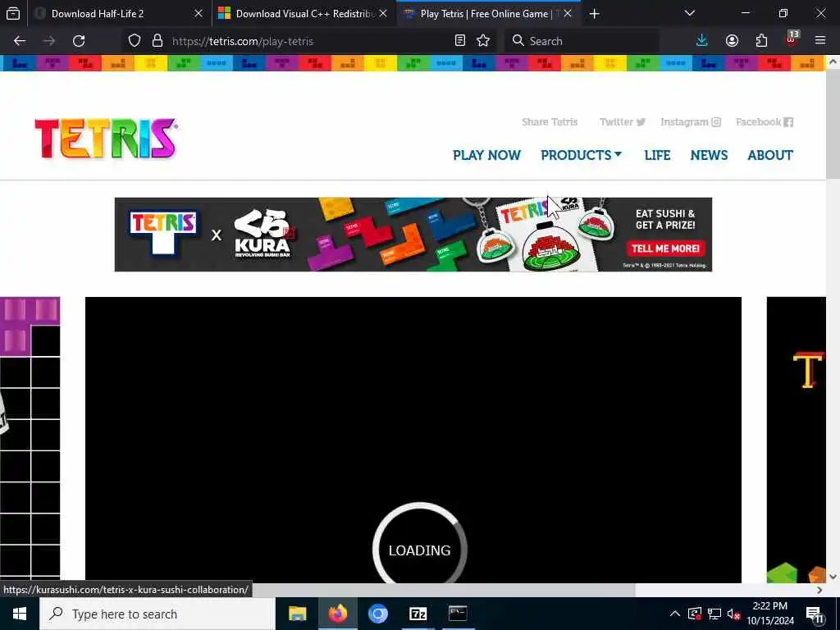Click the scroll up arrow

coord(833,62)
